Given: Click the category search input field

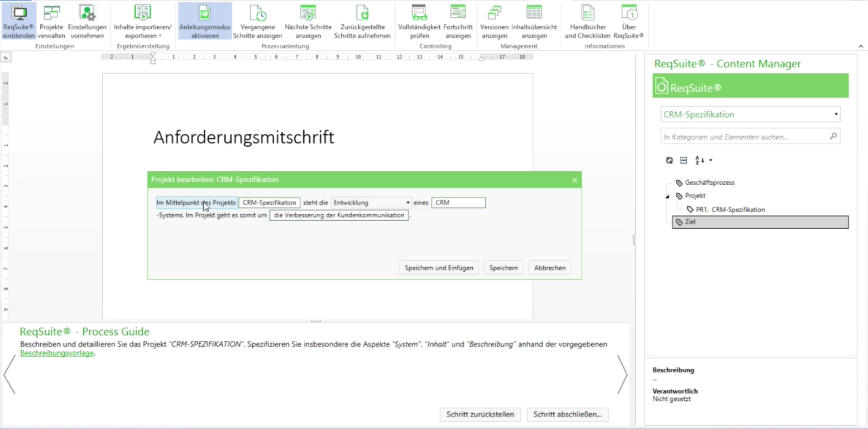Looking at the screenshot, I should click(x=745, y=137).
